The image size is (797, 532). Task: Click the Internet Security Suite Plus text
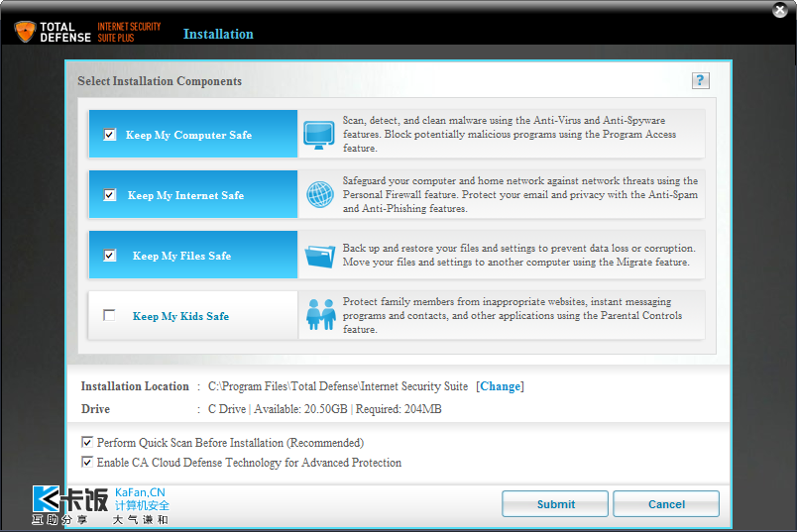pos(129,32)
